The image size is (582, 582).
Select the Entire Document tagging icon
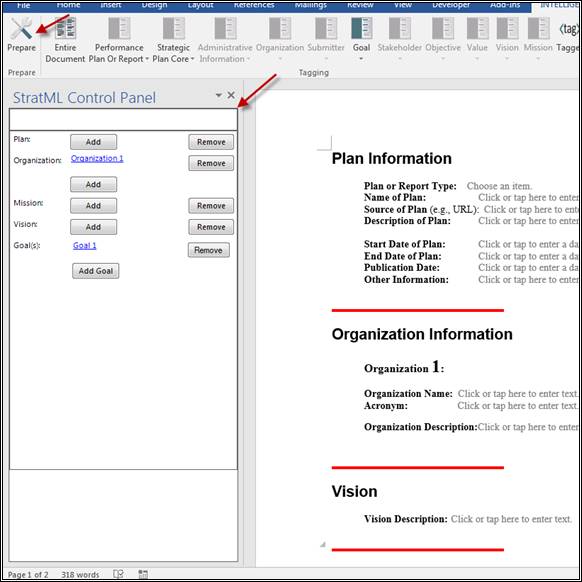coord(65,28)
